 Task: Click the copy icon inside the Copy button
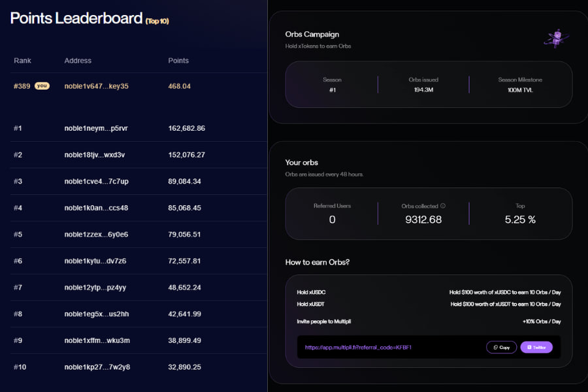(x=494, y=347)
